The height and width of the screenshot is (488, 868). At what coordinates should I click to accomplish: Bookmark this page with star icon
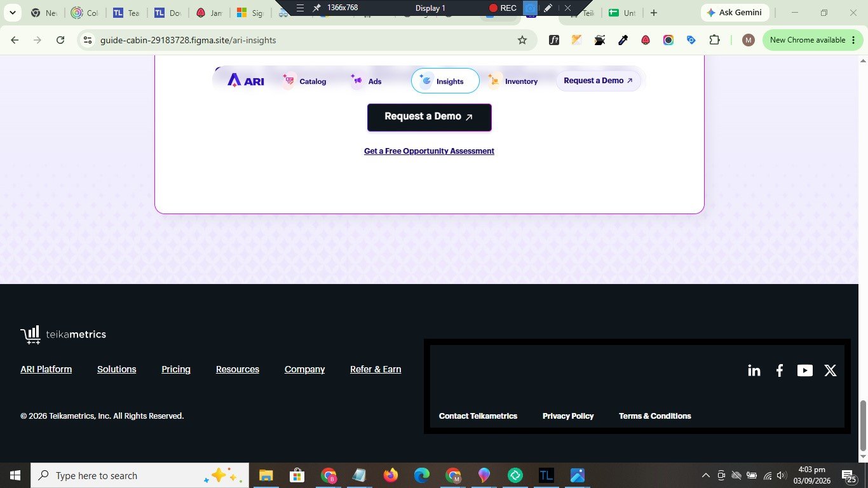pos(522,40)
